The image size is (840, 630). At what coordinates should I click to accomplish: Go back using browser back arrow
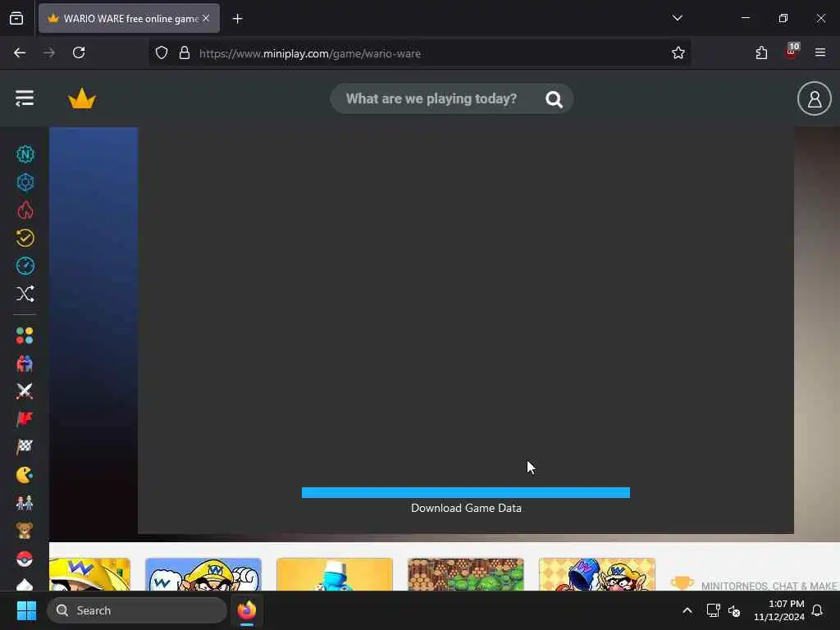pyautogui.click(x=20, y=53)
